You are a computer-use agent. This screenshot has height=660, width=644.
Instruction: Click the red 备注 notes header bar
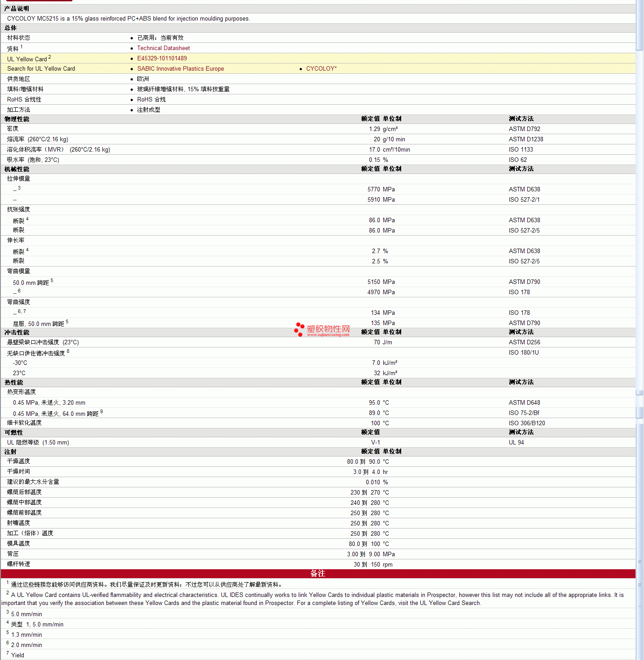(318, 574)
